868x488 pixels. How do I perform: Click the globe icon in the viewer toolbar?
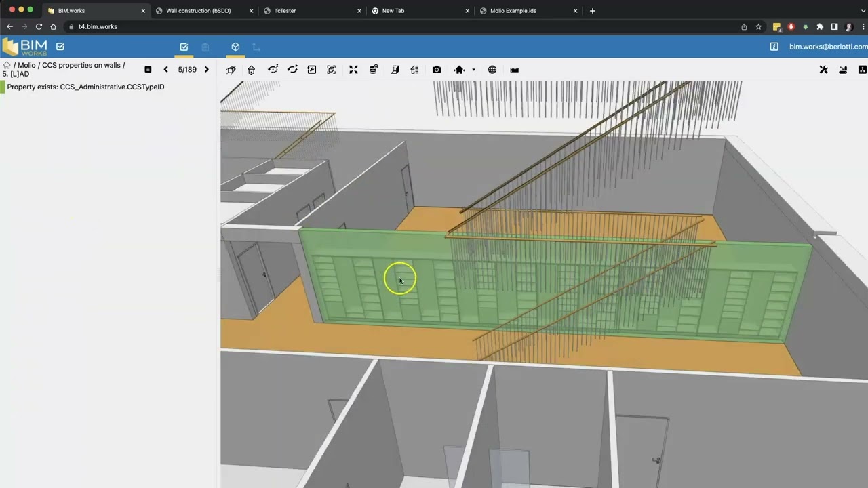[x=492, y=70]
